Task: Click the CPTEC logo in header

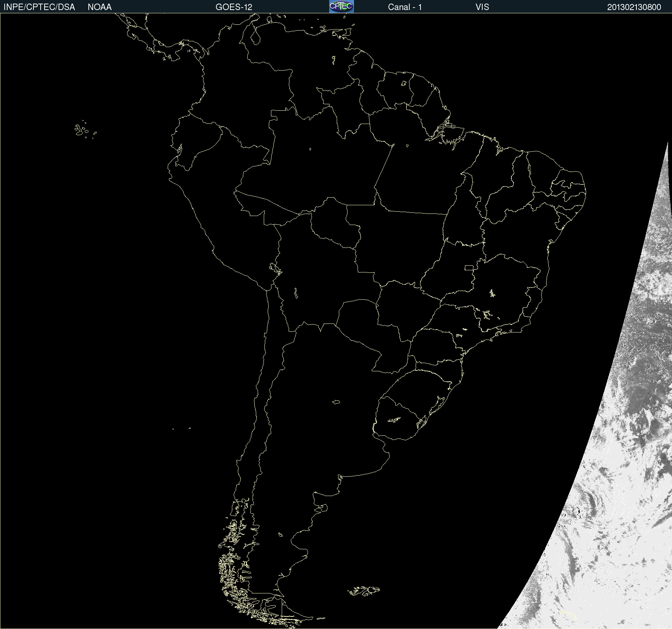Action: point(341,6)
